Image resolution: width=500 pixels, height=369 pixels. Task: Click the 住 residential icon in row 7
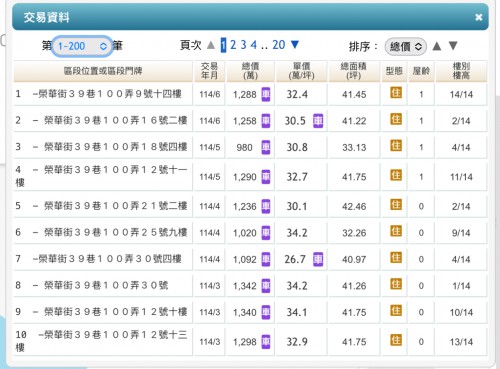tap(396, 258)
